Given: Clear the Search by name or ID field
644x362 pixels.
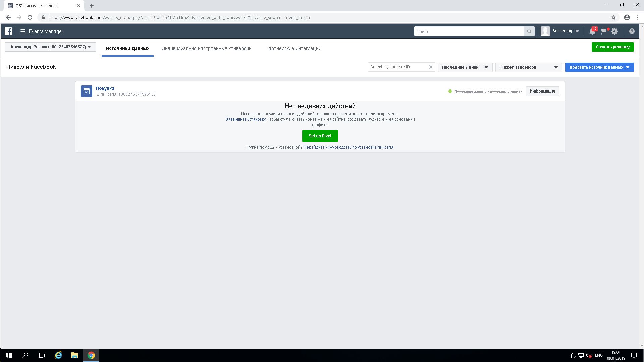Looking at the screenshot, I should coord(431,67).
